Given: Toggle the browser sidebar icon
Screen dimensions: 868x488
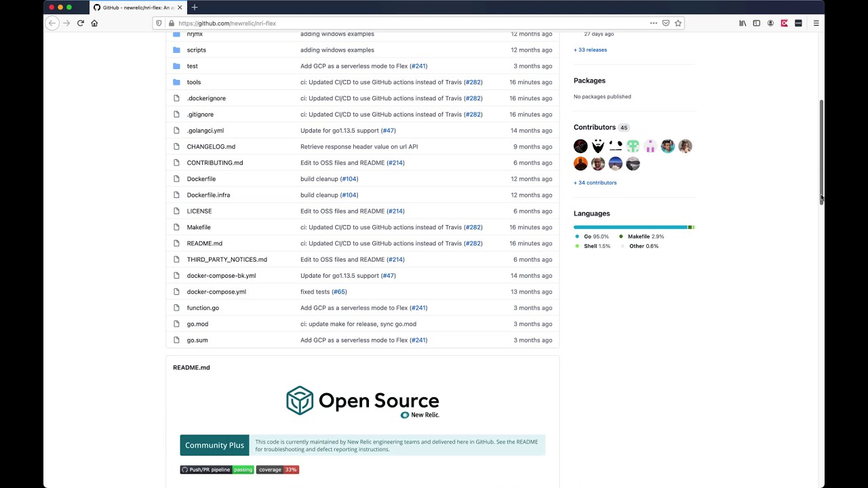Looking at the screenshot, I should [x=757, y=23].
